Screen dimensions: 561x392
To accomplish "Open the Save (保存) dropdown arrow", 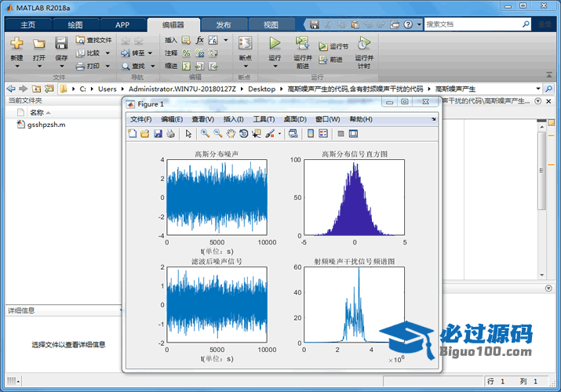I will tap(61, 66).
